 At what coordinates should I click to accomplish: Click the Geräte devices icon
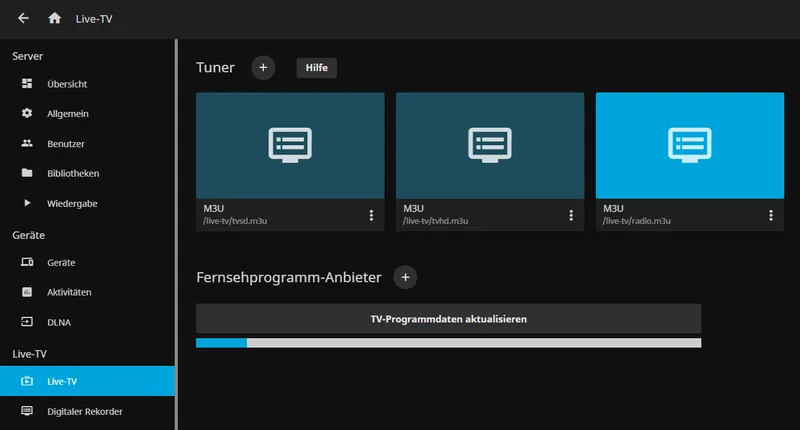coord(27,262)
